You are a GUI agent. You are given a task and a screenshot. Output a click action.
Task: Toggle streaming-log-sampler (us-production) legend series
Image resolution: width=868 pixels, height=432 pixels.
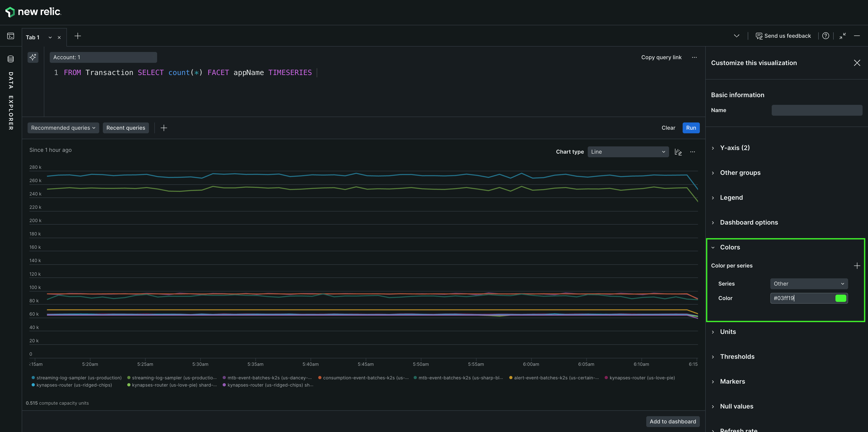click(78, 378)
